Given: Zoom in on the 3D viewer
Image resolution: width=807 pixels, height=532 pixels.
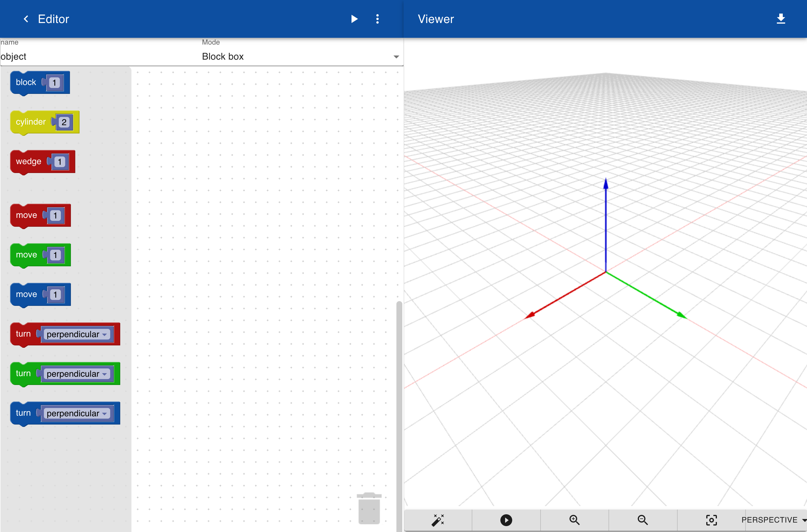Looking at the screenshot, I should click(575, 520).
